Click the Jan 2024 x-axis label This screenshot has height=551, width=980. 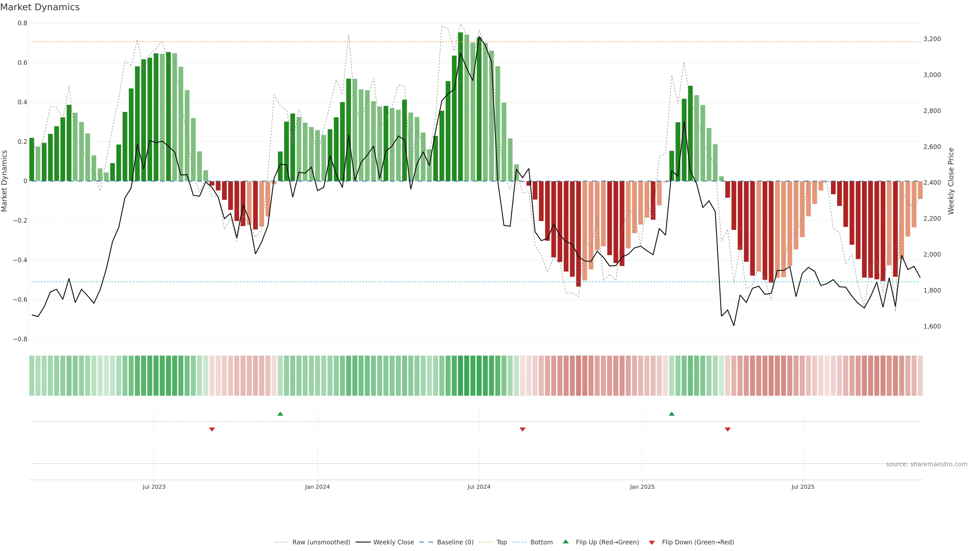(317, 487)
